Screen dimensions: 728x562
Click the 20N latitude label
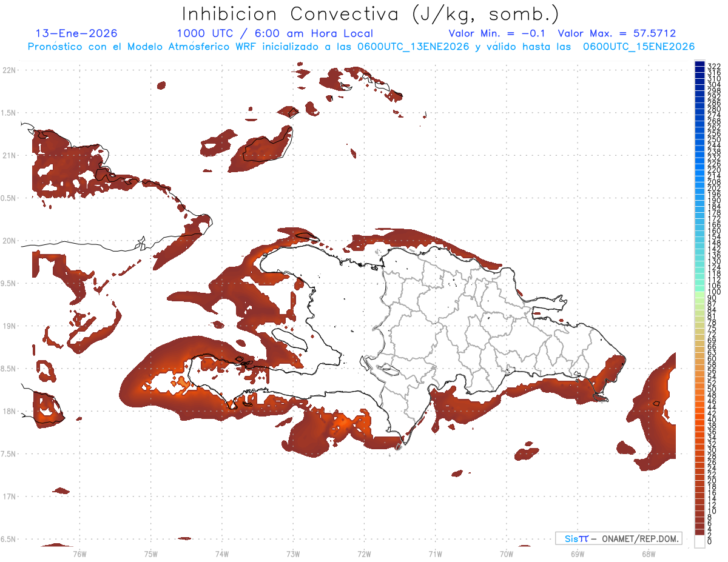coord(9,241)
